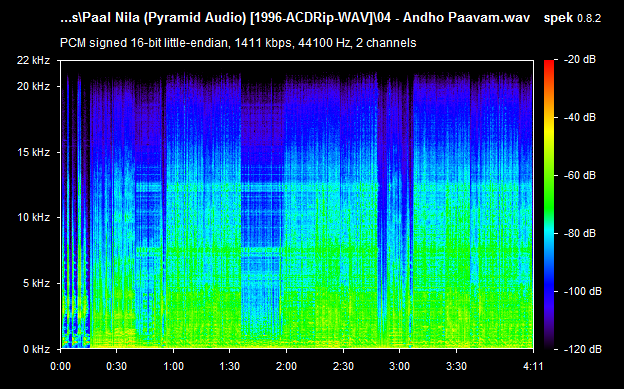
Task: Click the spek 0.8.2 version label
Action: pos(572,18)
